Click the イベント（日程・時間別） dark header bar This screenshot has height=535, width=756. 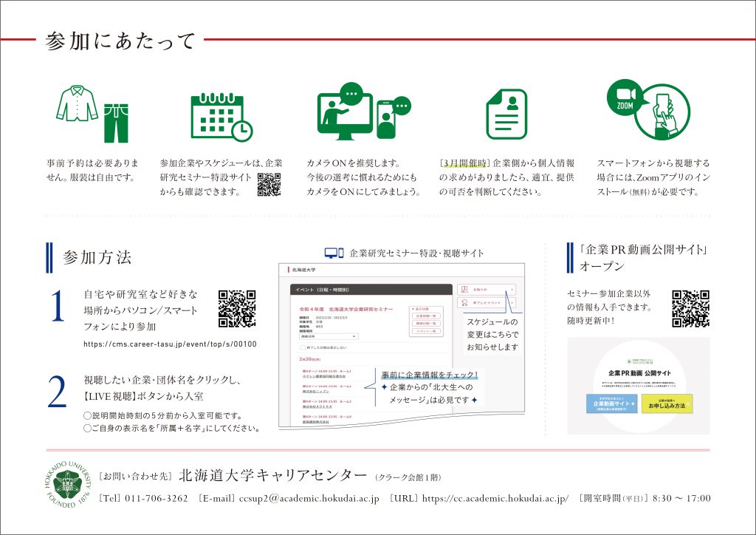(x=371, y=290)
